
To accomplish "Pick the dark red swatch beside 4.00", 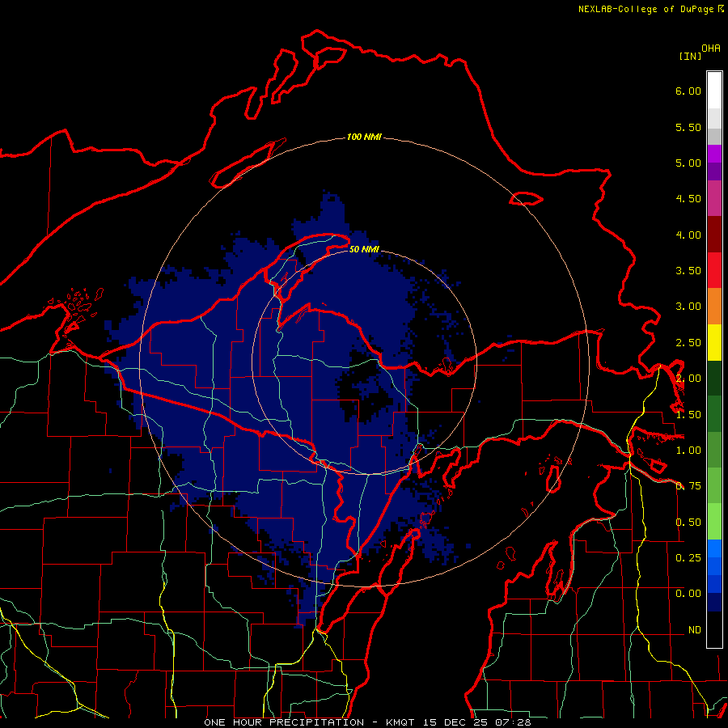I will point(714,235).
